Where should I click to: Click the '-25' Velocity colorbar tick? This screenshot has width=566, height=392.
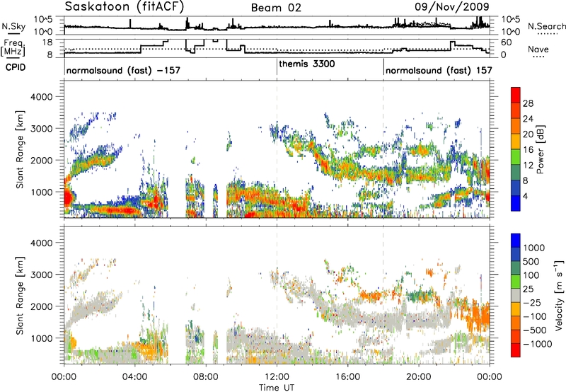click(x=532, y=303)
